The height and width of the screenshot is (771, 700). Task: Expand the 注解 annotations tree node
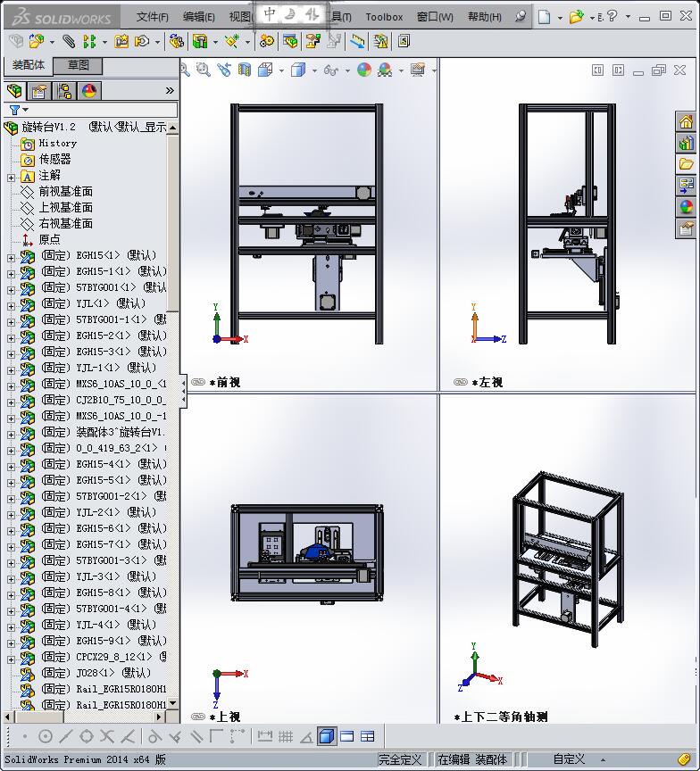pos(11,178)
